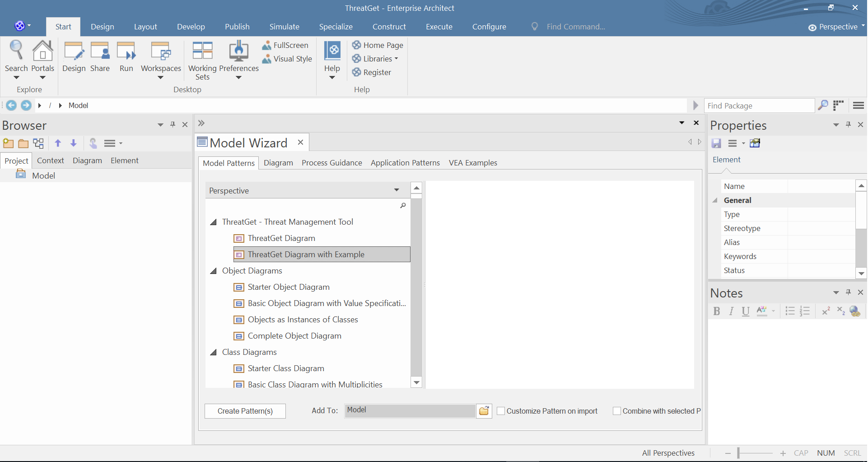Viewport: 868px width, 462px height.
Task: Open the Simulate ribbon tab
Action: coord(285,27)
